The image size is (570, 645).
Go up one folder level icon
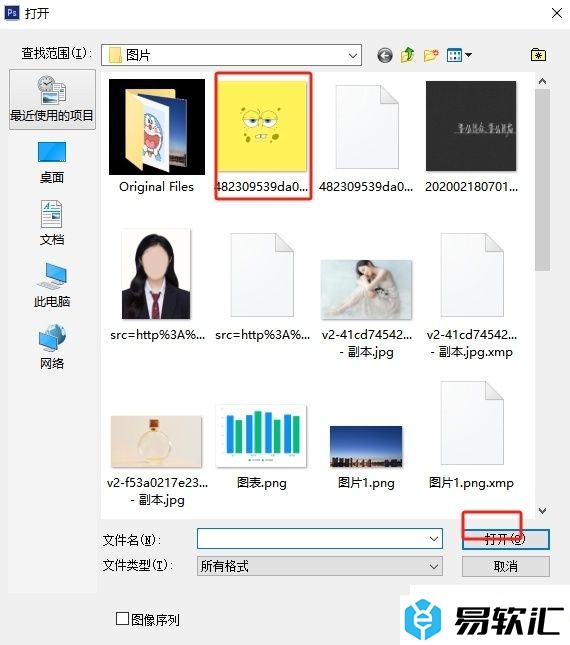pyautogui.click(x=407, y=55)
